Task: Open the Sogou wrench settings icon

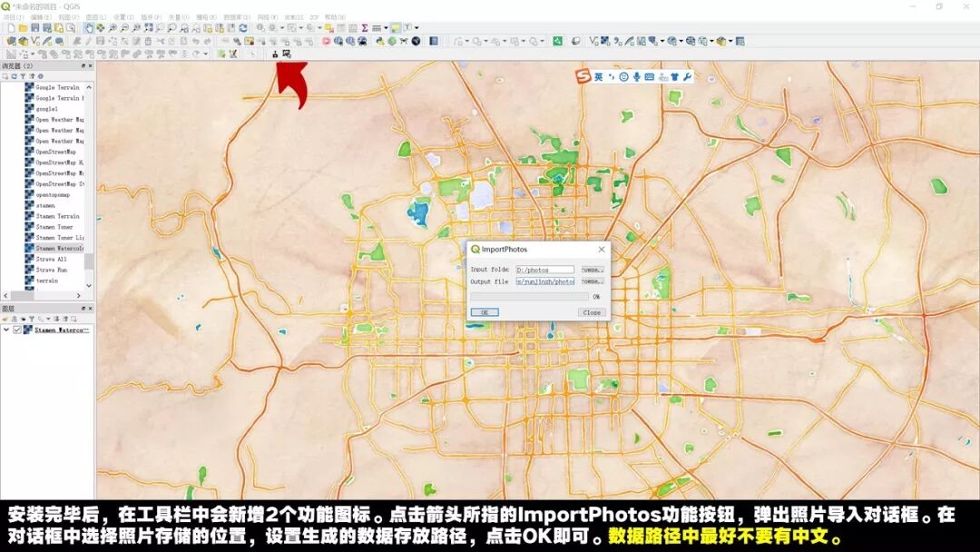Action: (x=688, y=77)
